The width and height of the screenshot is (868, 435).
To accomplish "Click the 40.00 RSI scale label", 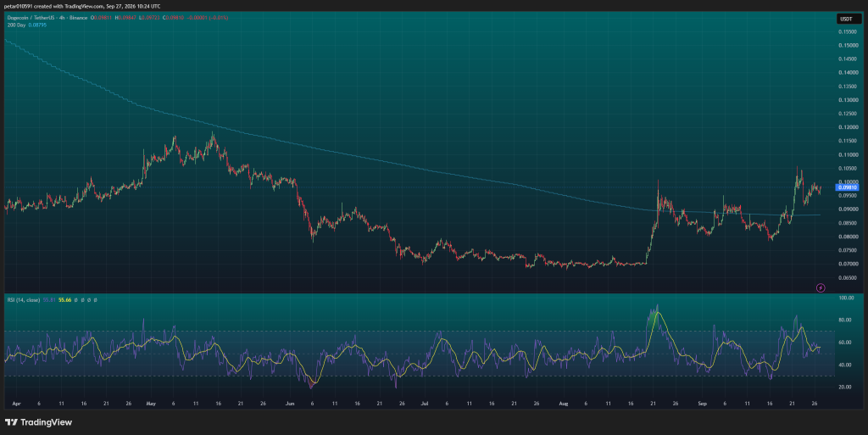I will (x=845, y=365).
